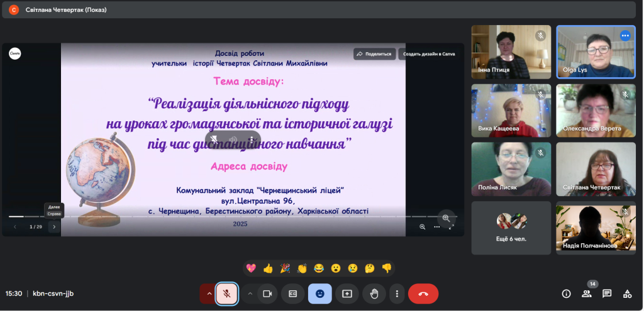This screenshot has width=644, height=311.
Task: Enable closed captions (CC)
Action: 293,294
